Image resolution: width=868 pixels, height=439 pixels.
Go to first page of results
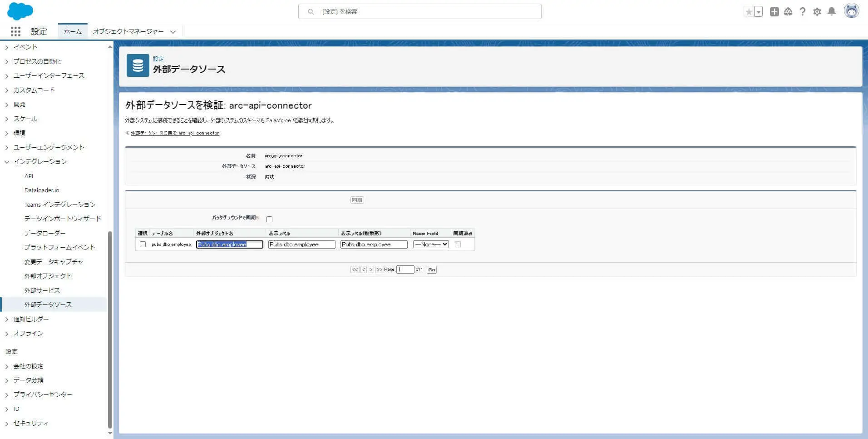(355, 269)
